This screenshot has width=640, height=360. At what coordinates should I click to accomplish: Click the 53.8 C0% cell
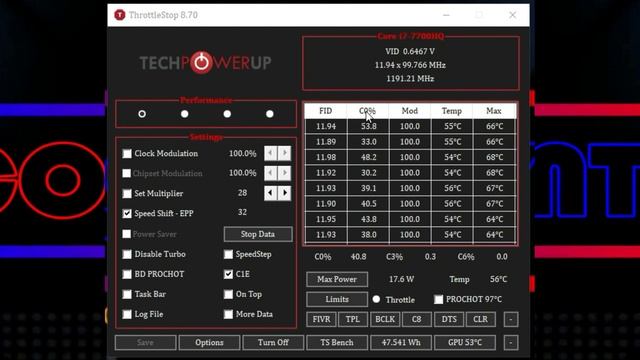[369, 126]
